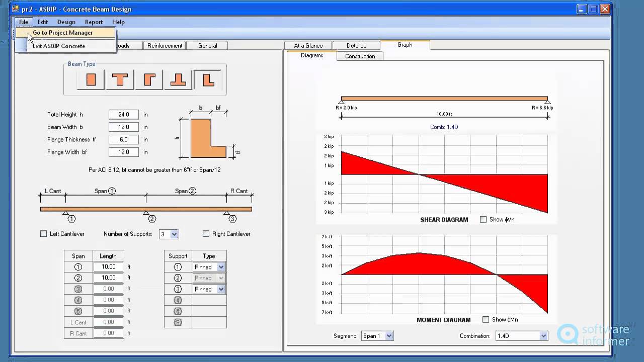Click the Beam Width b input field
This screenshot has height=362, width=644.
(x=124, y=127)
